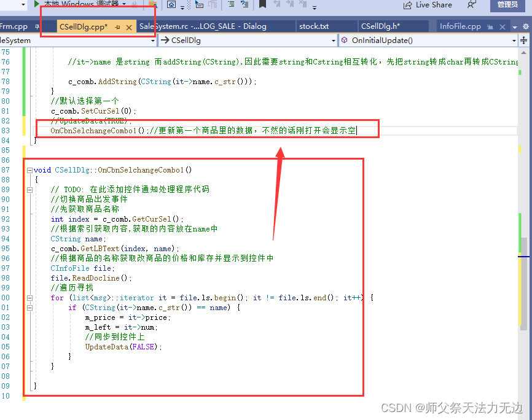Move to the previous bookmark
The height and width of the screenshot is (420, 532).
click(x=278, y=5)
